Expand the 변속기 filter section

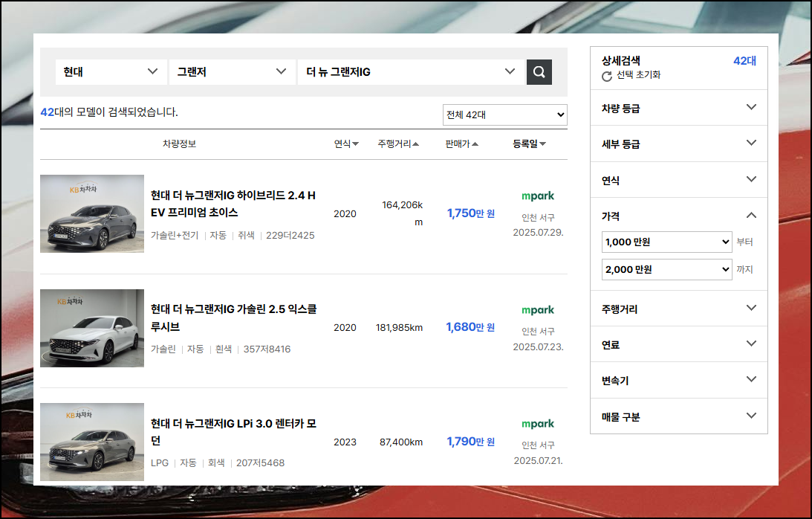679,380
